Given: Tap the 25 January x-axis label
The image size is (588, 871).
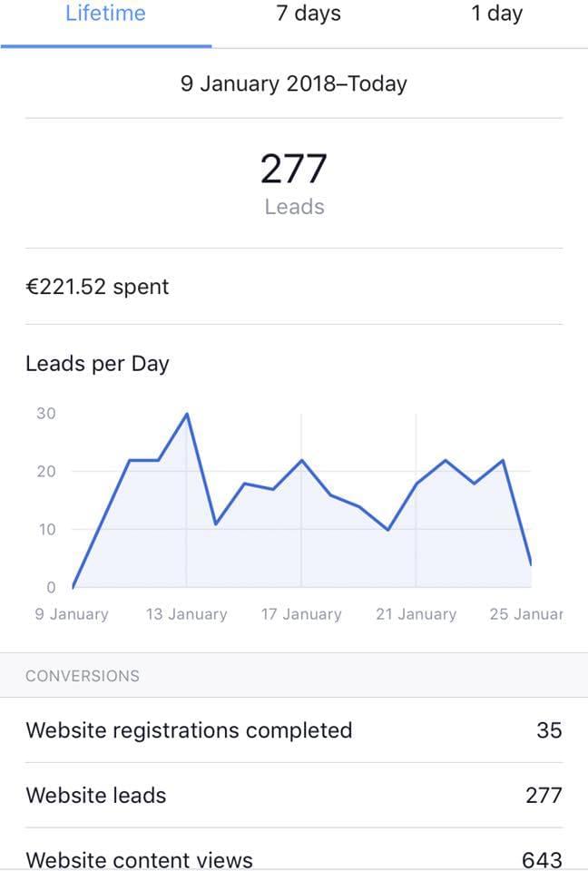Looking at the screenshot, I should pyautogui.click(x=526, y=614).
